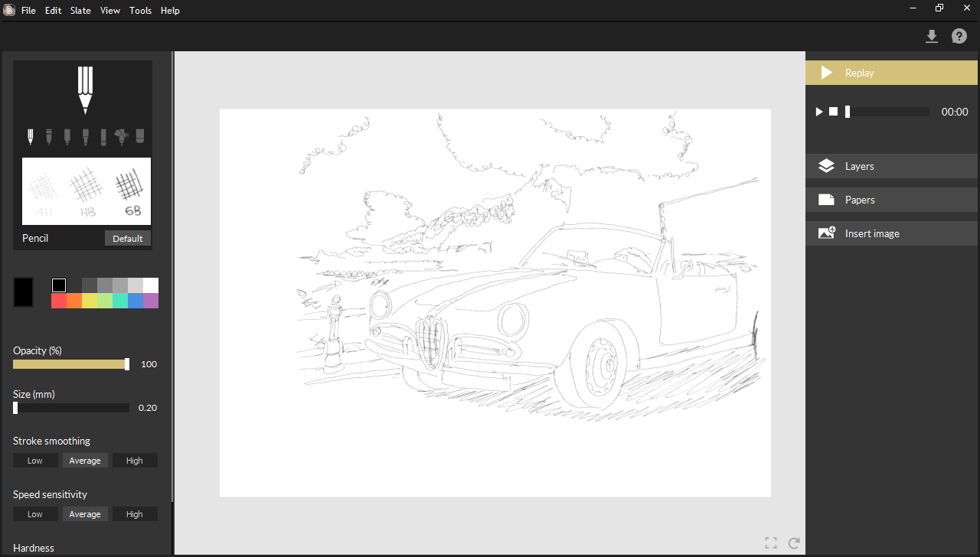980x557 pixels.
Task: Click the fullscreen canvas icon
Action: coord(771,543)
